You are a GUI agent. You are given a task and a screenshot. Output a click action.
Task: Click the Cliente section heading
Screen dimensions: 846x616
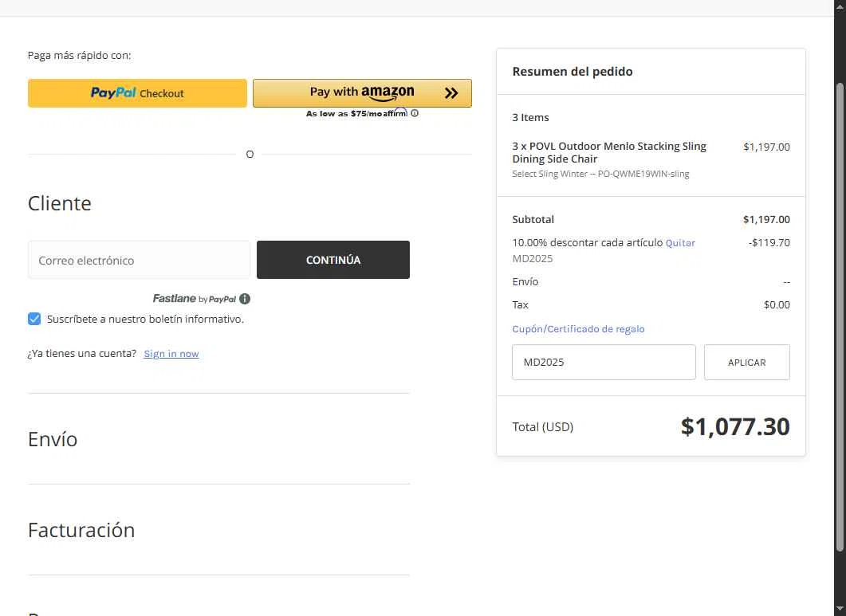point(59,203)
